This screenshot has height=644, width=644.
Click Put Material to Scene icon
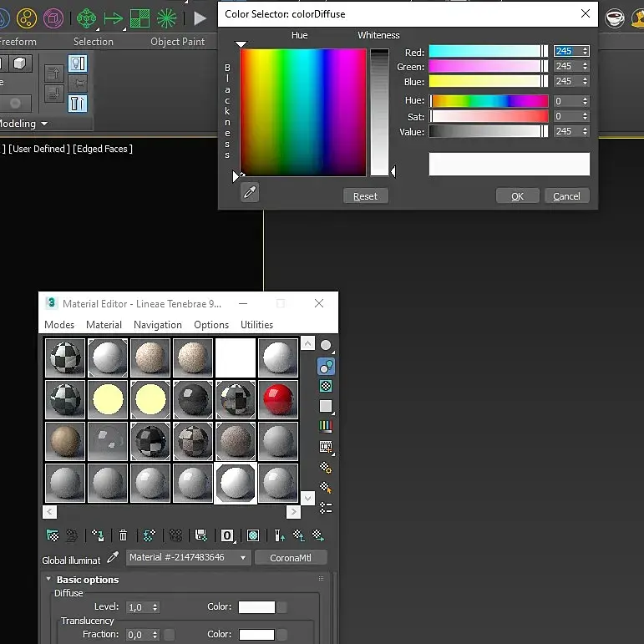pyautogui.click(x=73, y=535)
